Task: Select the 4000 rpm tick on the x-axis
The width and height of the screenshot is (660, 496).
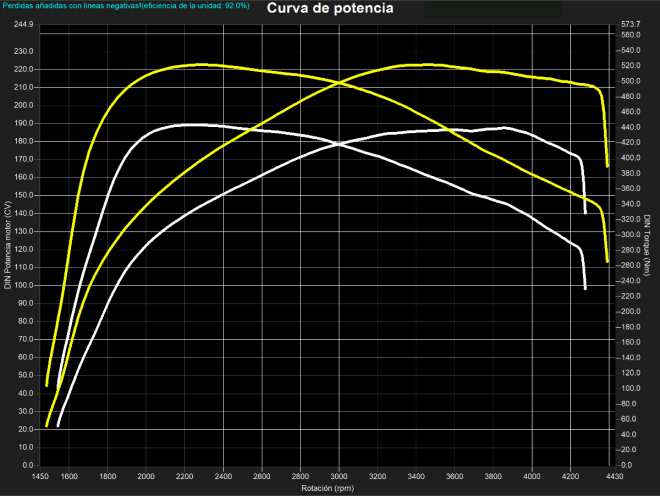Action: [x=532, y=477]
